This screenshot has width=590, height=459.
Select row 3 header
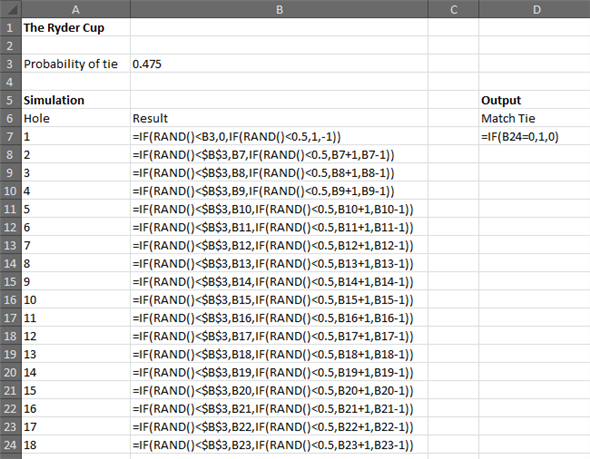pyautogui.click(x=11, y=64)
